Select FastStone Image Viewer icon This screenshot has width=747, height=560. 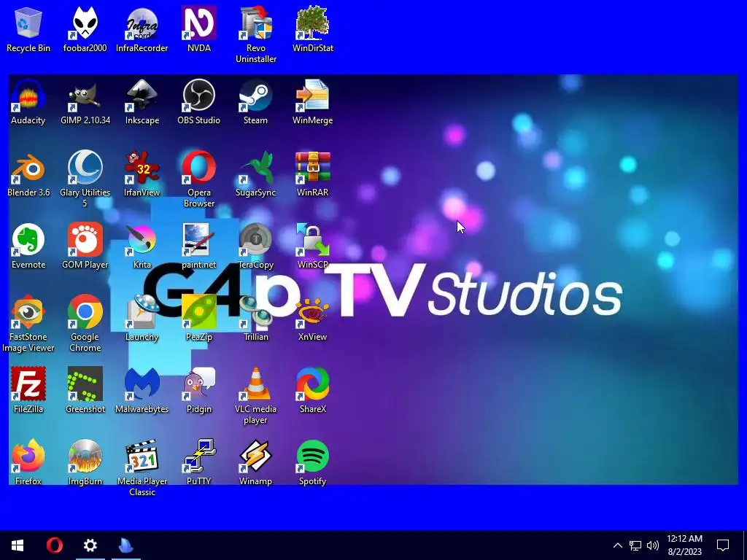click(x=28, y=324)
